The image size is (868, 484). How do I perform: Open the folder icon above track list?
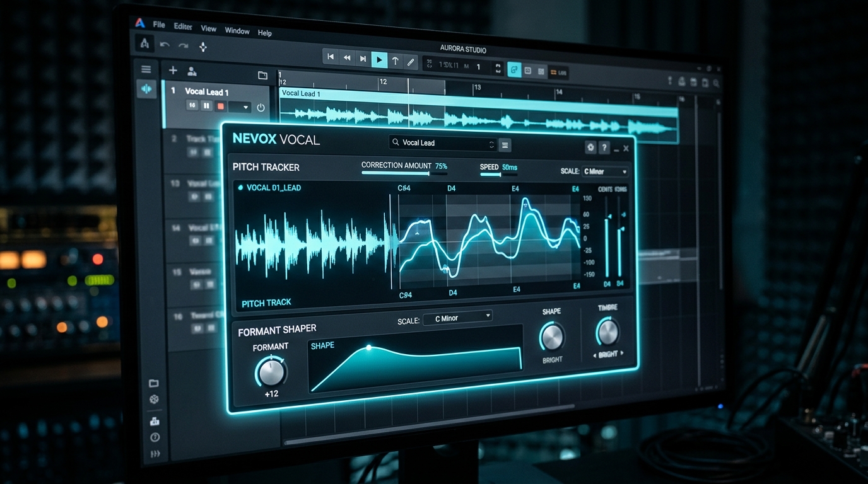click(x=263, y=76)
